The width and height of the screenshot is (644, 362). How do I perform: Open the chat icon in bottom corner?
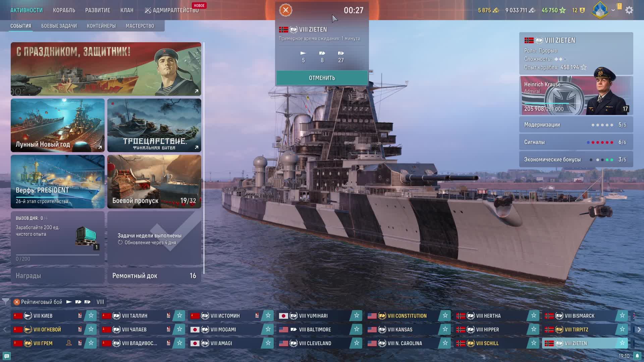(6, 356)
